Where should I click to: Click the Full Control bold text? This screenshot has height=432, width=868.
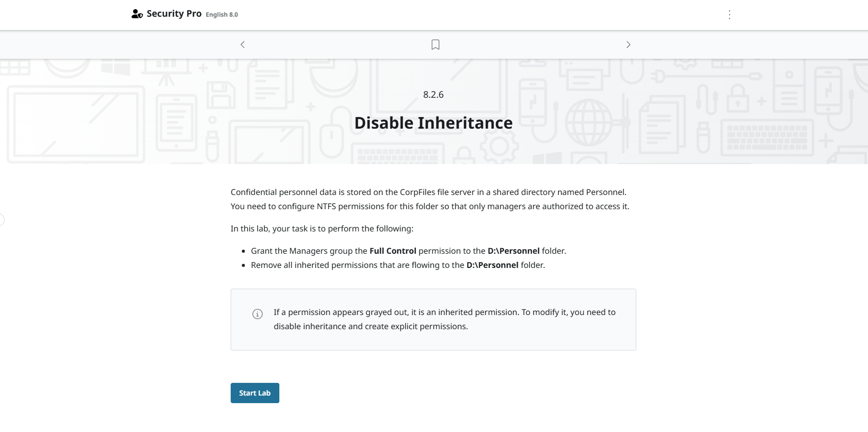point(392,251)
